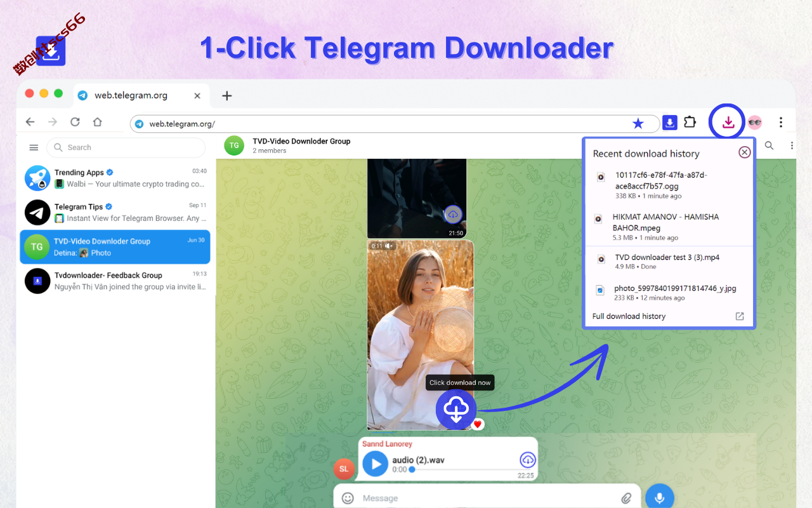Record voice message with microphone button

tap(660, 498)
